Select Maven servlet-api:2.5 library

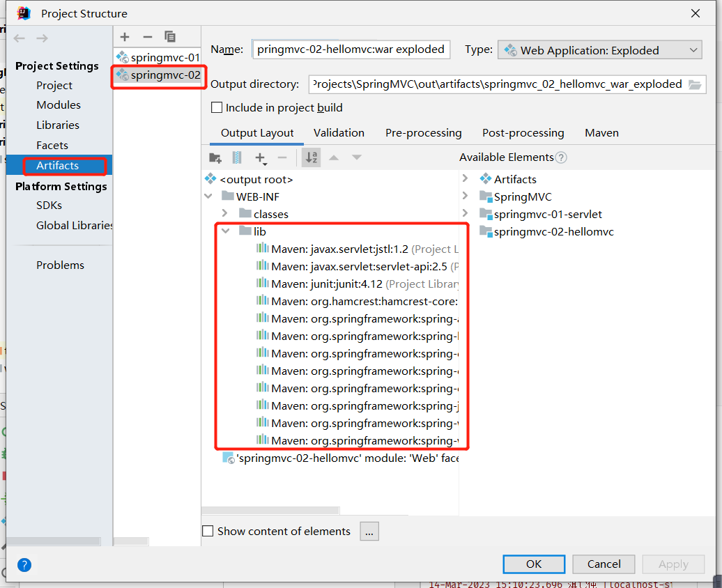click(357, 267)
